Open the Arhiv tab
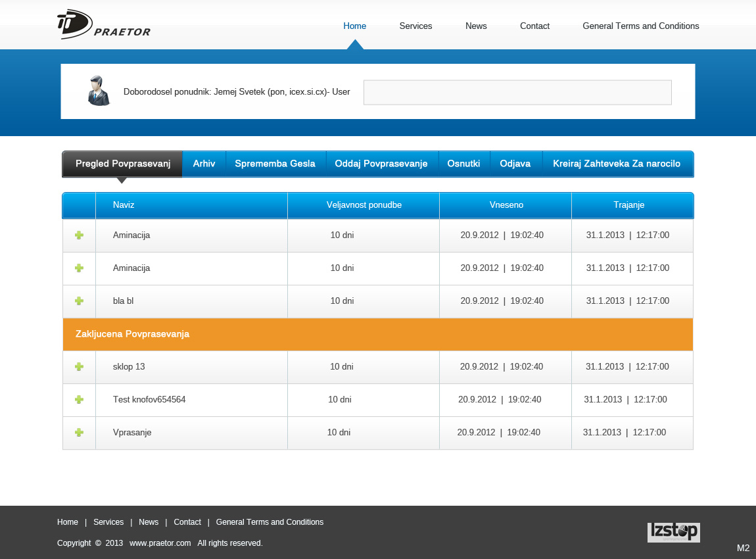The image size is (756, 559). (204, 164)
